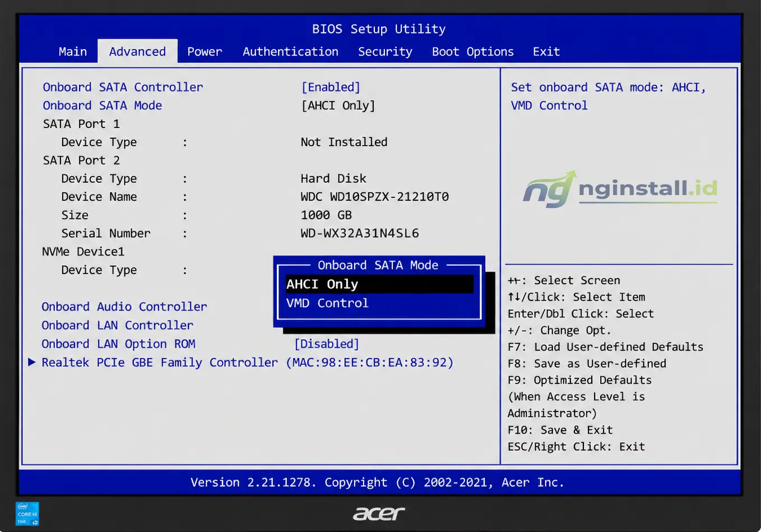Image resolution: width=761 pixels, height=532 pixels.
Task: Switch to the Main tab
Action: pyautogui.click(x=73, y=52)
